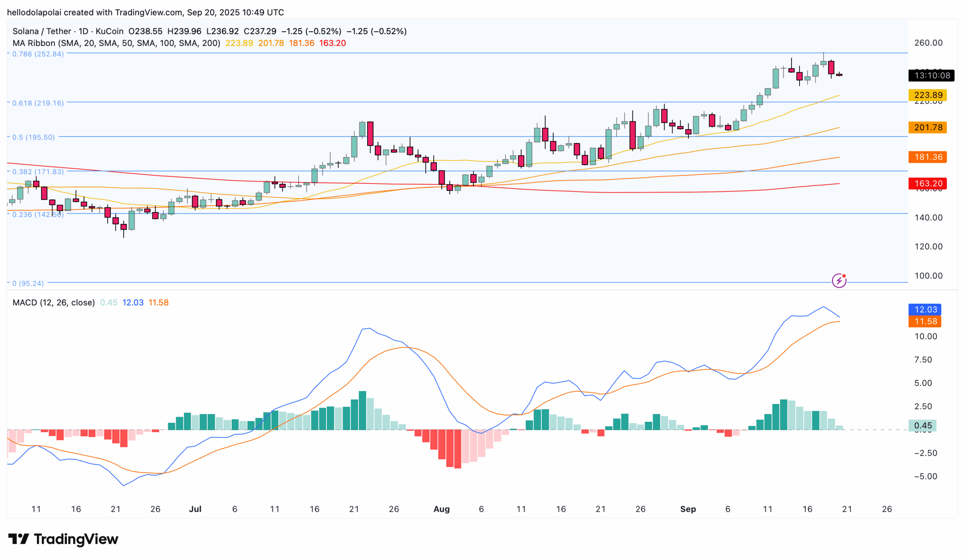Click the Aug label on time axis
The image size is (965, 560).
tap(441, 509)
